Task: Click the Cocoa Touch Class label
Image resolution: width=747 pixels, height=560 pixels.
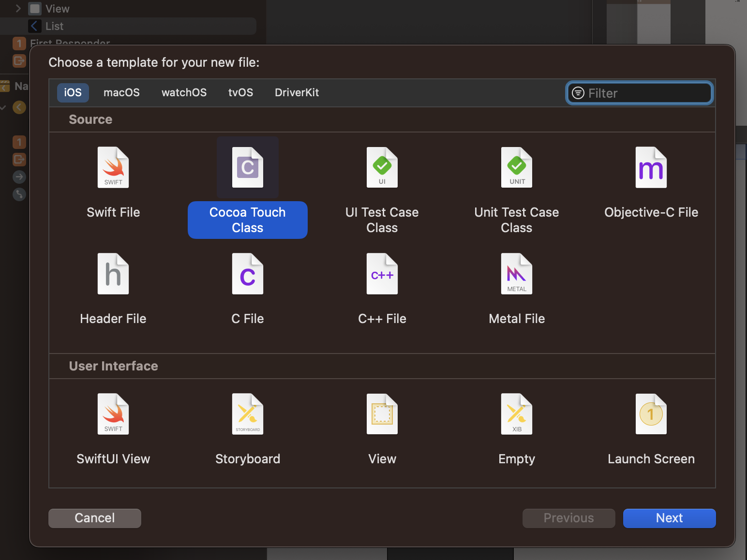Action: (x=248, y=220)
